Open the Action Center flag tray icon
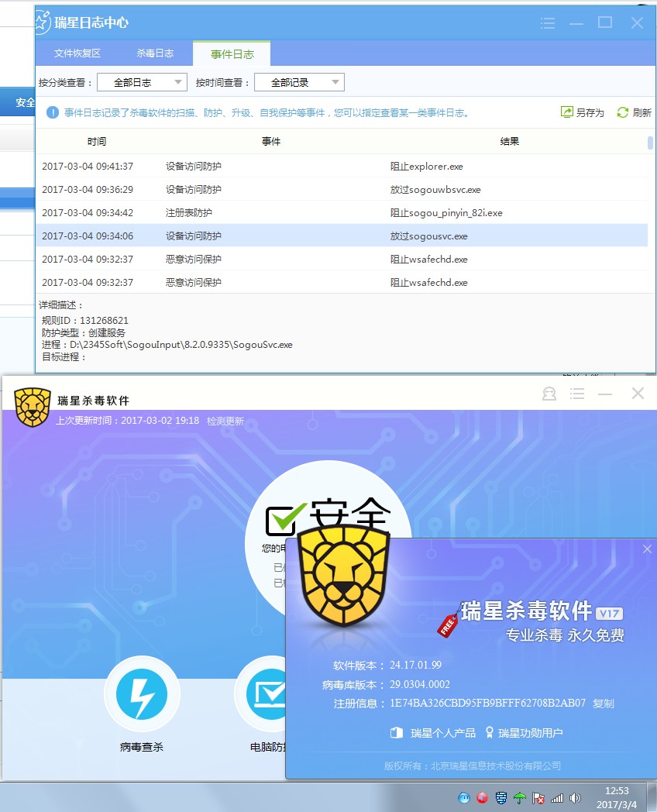 point(538,797)
